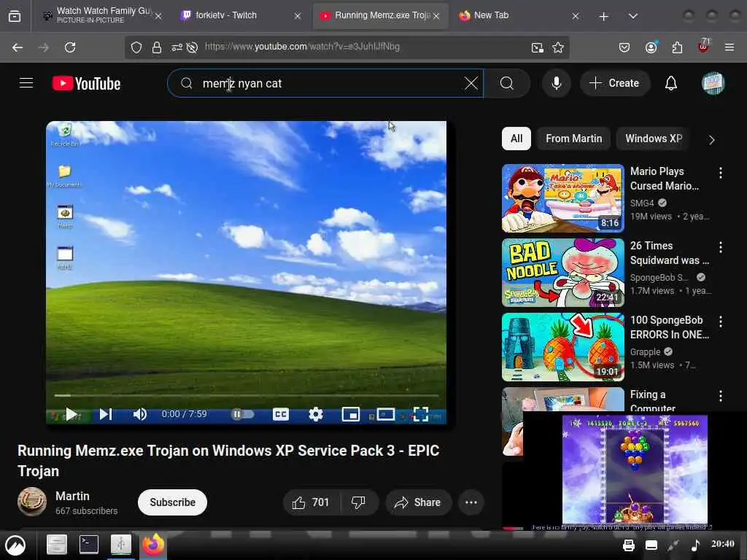Open options for Mario Plays video
This screenshot has width=747, height=560.
tap(720, 173)
